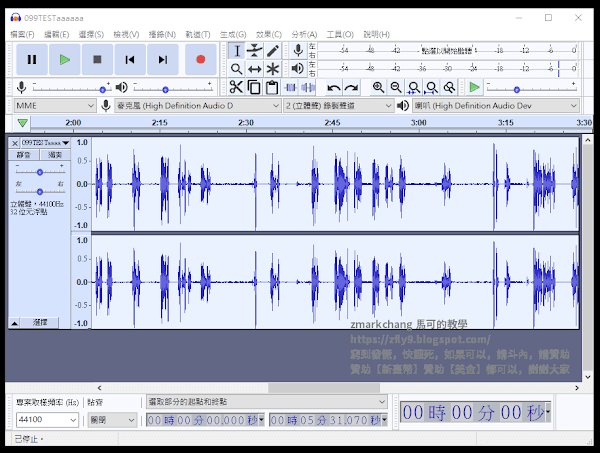Click the selection end time 05 分 31.070 field
This screenshot has height=453, width=600.
click(329, 420)
